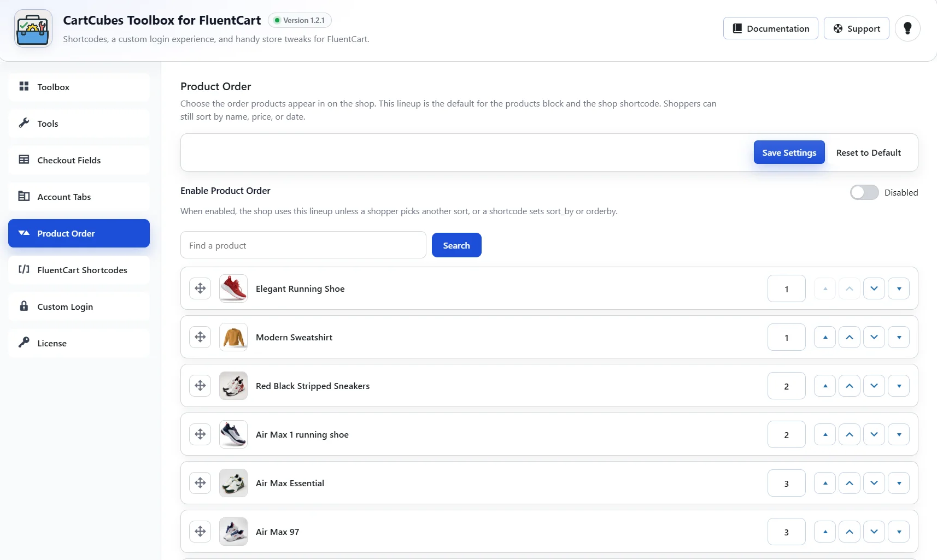
Task: Move Modern Sweatshirt to top with triangle-up icon
Action: (x=825, y=337)
